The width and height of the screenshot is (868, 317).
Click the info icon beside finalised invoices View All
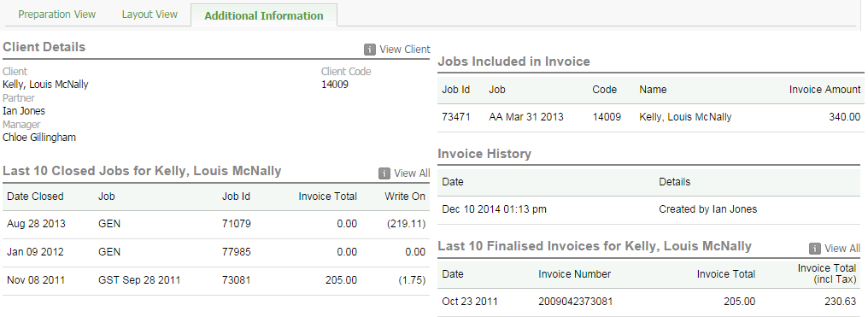click(815, 249)
